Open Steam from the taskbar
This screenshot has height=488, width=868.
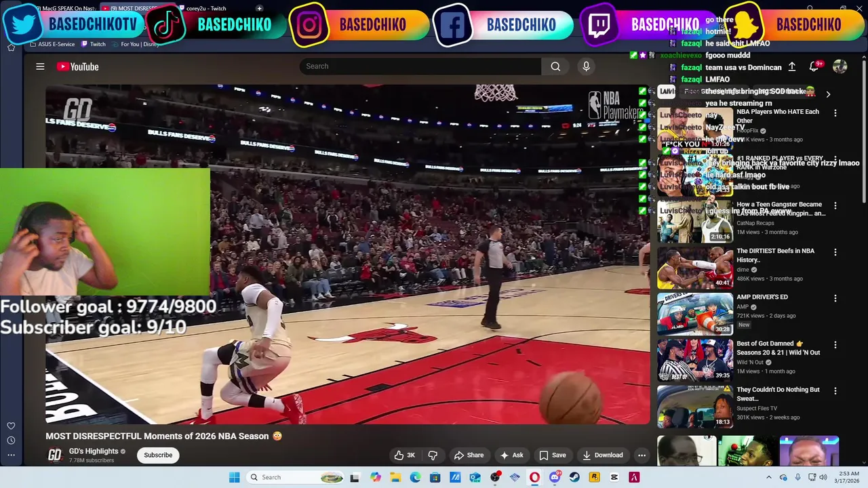coord(574,477)
